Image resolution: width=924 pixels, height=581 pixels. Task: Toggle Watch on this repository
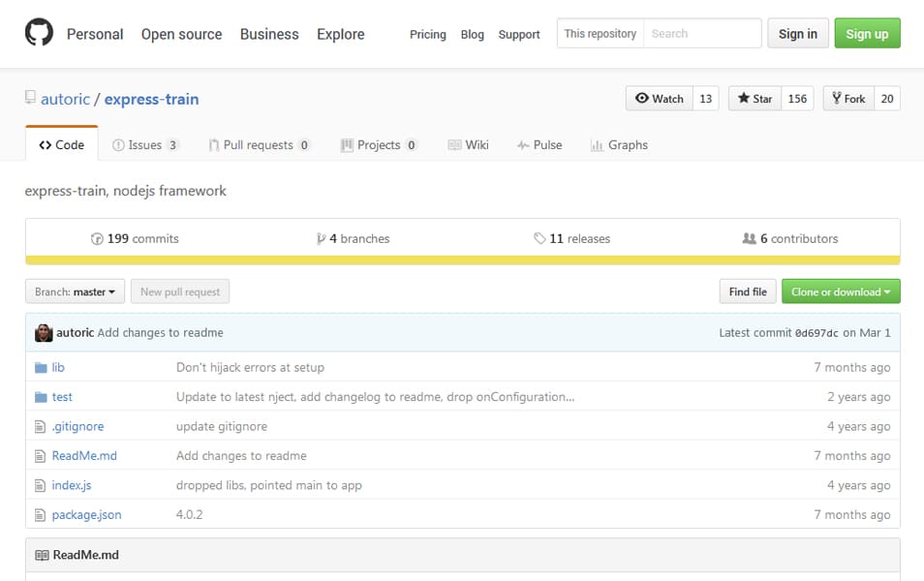[660, 99]
